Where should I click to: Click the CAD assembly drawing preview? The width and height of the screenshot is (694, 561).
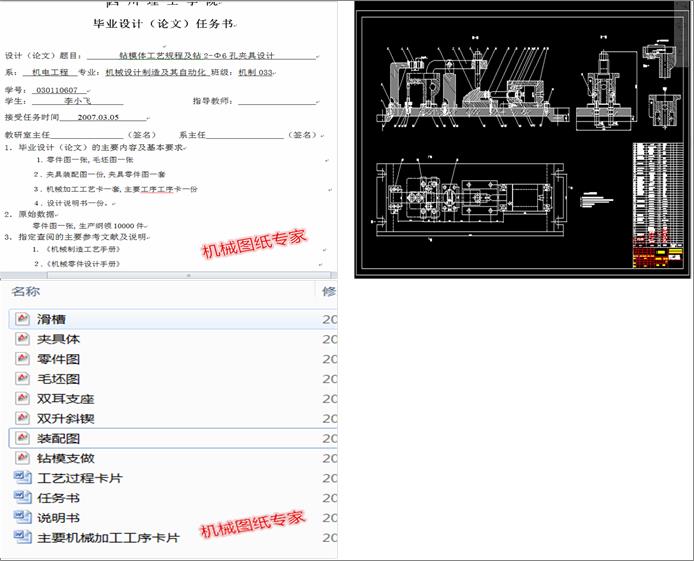point(522,139)
